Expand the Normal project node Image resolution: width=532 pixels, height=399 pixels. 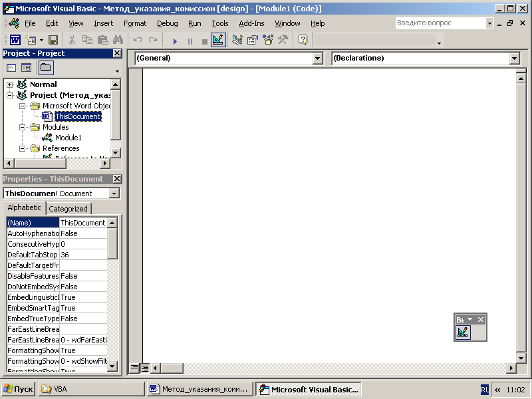point(9,84)
